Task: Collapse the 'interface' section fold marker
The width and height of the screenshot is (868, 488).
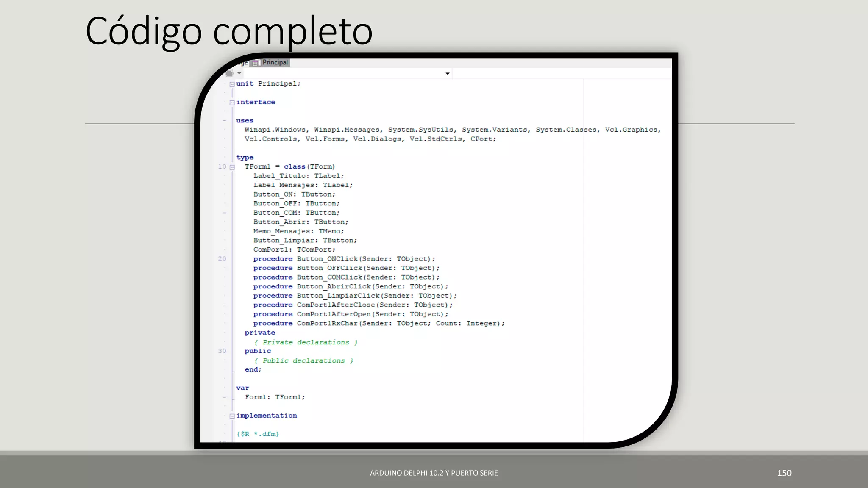Action: point(232,103)
